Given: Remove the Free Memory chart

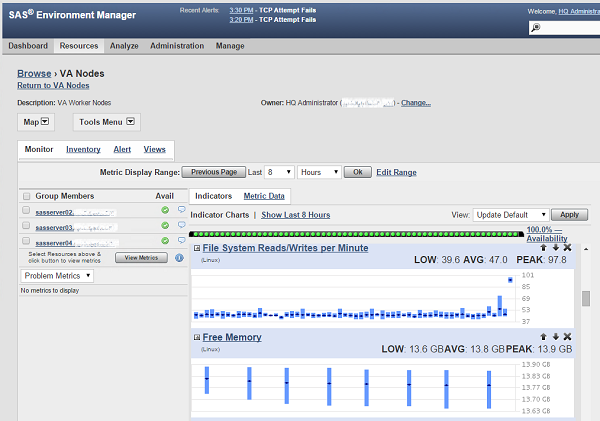Looking at the screenshot, I should [567, 337].
